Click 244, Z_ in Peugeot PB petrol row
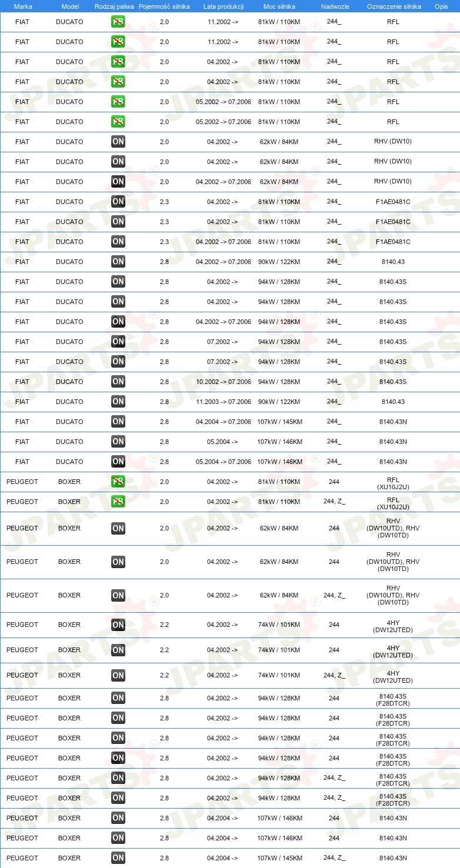The image size is (460, 868). [334, 502]
